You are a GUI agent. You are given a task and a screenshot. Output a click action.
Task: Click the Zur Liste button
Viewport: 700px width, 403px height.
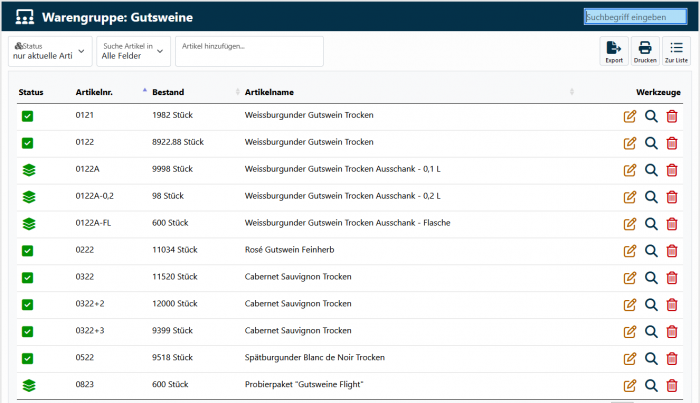(676, 51)
